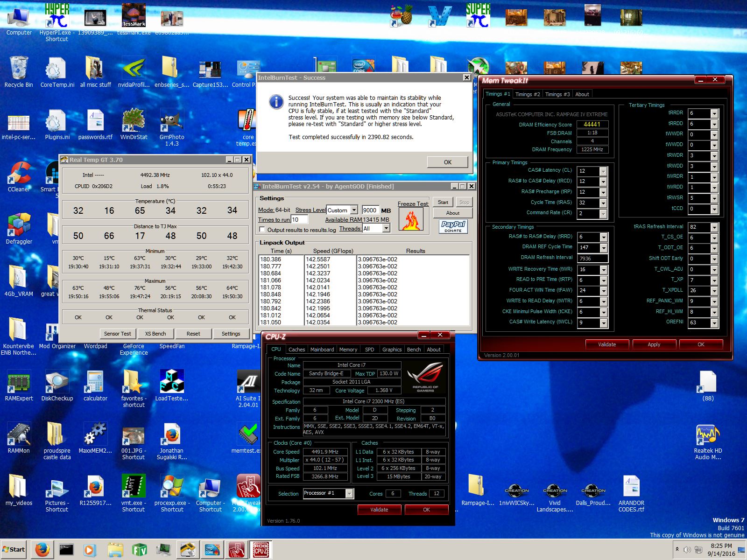Open the Mainboard tab in CPU-Z
Screen dimensions: 747x560
tap(322, 350)
